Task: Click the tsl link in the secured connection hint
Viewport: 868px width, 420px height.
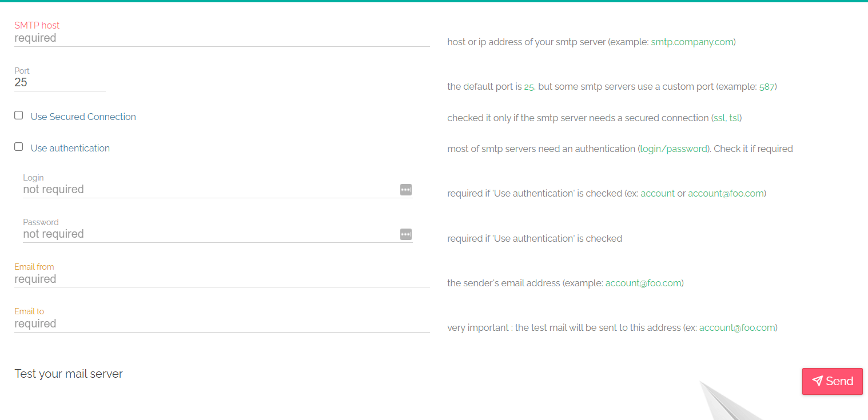Action: pos(734,118)
